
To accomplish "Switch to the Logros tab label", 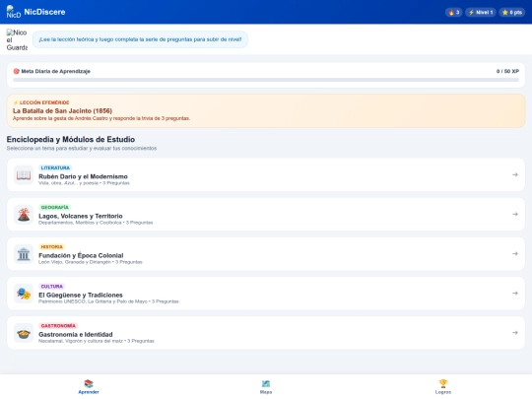I will (443, 392).
